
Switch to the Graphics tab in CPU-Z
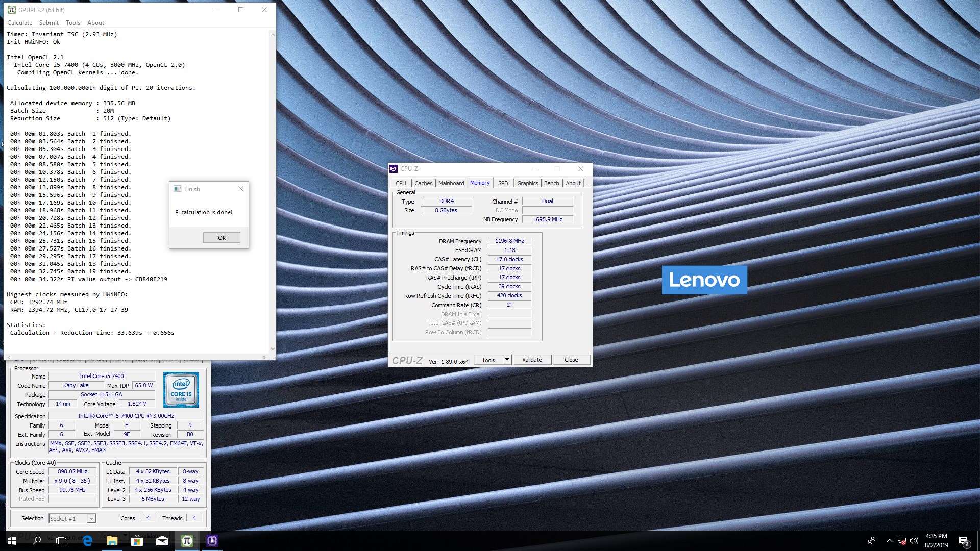(527, 183)
